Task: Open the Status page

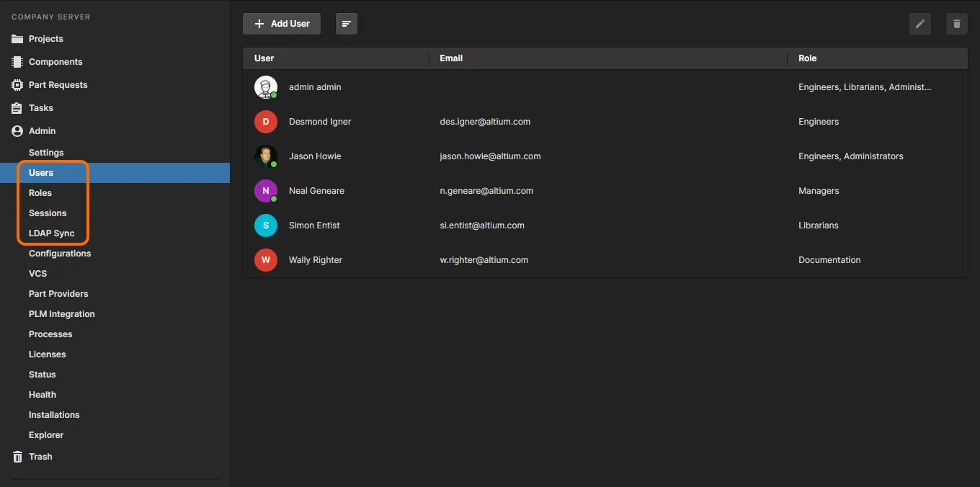Action: pyautogui.click(x=43, y=375)
